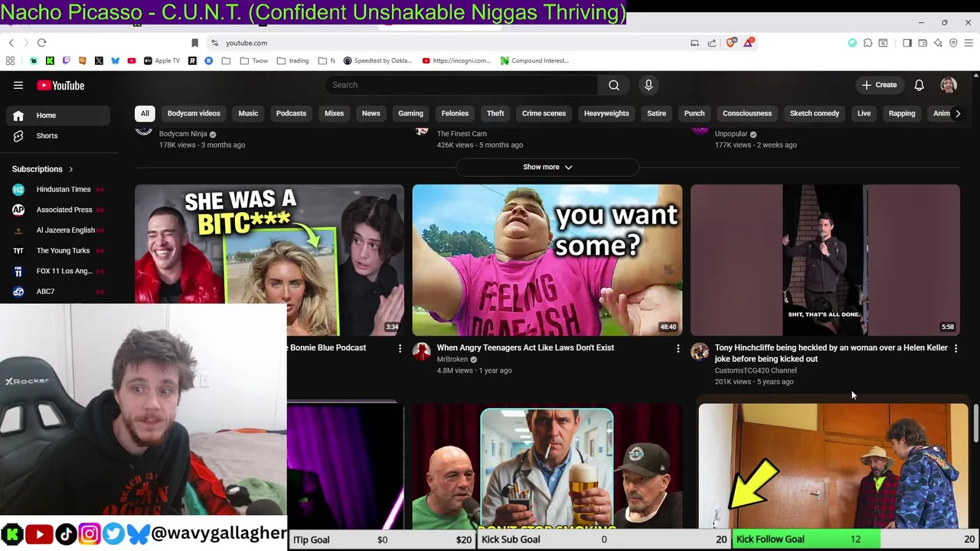Go back with the browser back arrow
The image size is (980, 551).
point(11,43)
